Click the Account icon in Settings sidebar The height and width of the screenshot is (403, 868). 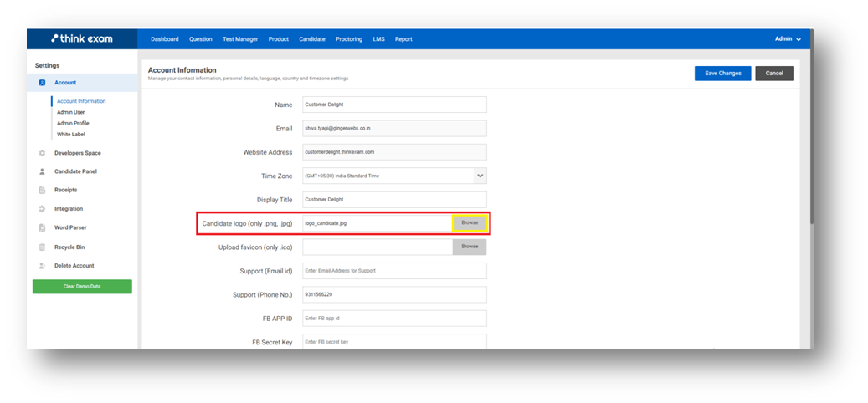(42, 83)
